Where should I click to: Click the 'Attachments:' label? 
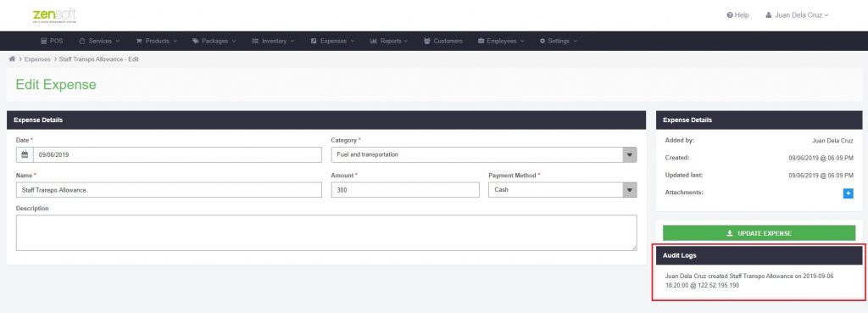tap(684, 193)
